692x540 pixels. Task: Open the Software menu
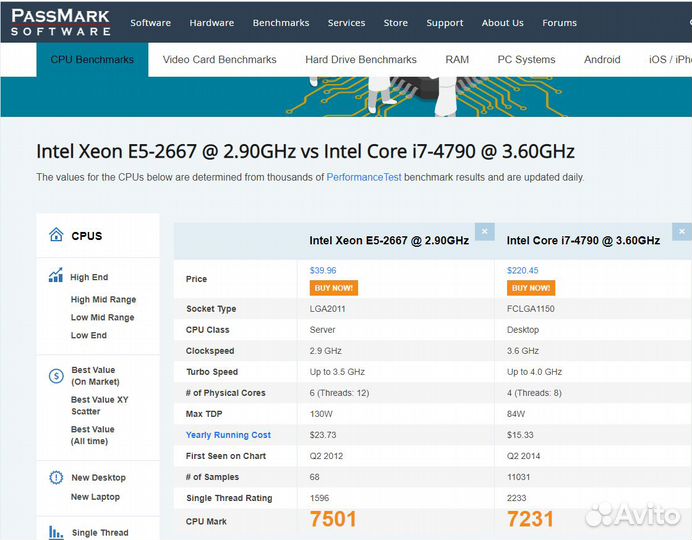tap(150, 23)
